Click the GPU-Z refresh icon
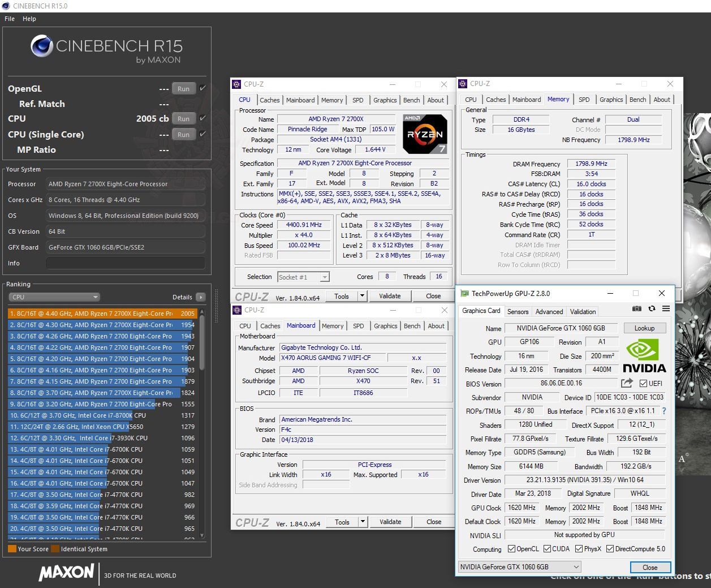Viewport: 711px width, 588px height. coord(652,308)
